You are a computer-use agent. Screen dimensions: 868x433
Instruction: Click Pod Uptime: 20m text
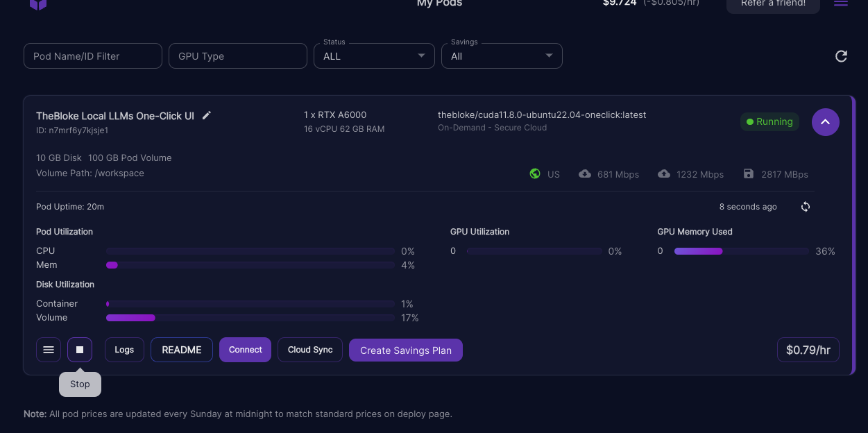coord(70,207)
